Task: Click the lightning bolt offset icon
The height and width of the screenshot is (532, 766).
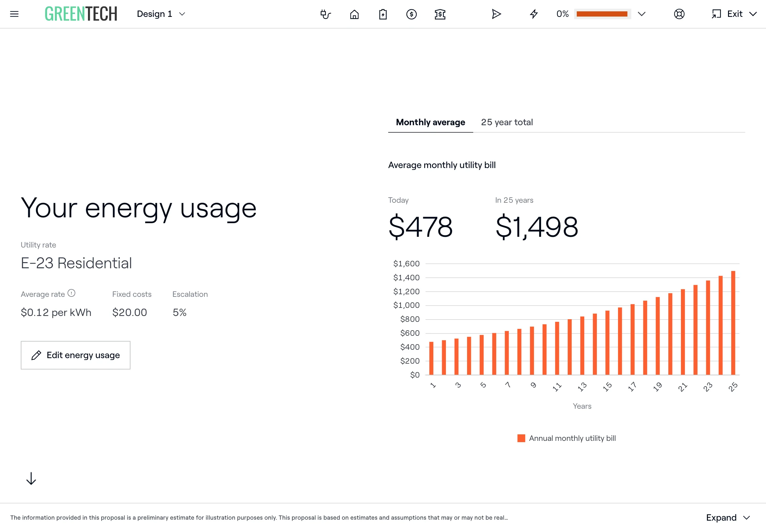Action: tap(534, 14)
